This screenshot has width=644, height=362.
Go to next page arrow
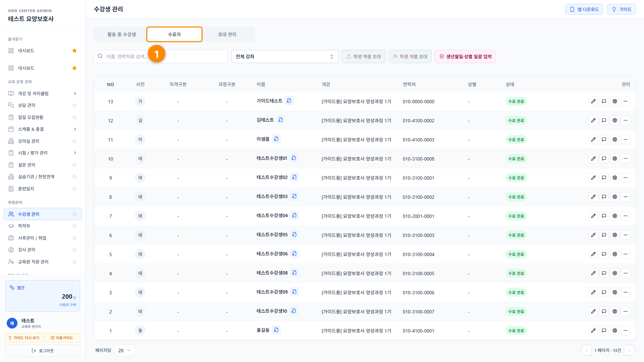point(629,350)
